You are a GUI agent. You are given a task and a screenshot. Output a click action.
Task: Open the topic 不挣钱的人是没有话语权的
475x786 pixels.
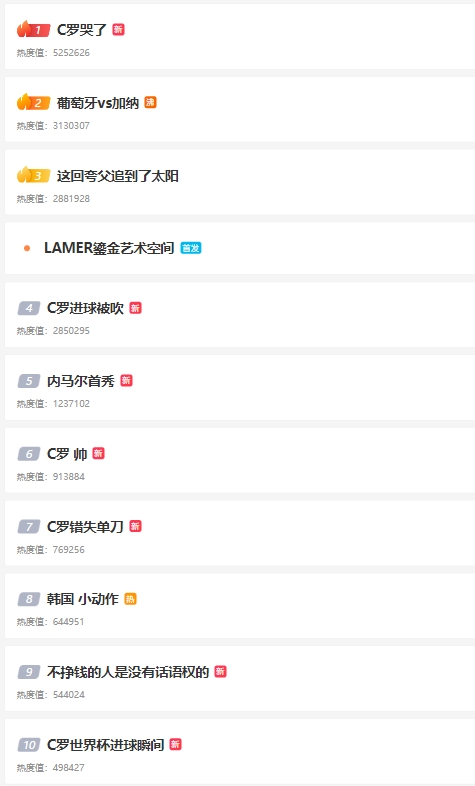tap(128, 672)
